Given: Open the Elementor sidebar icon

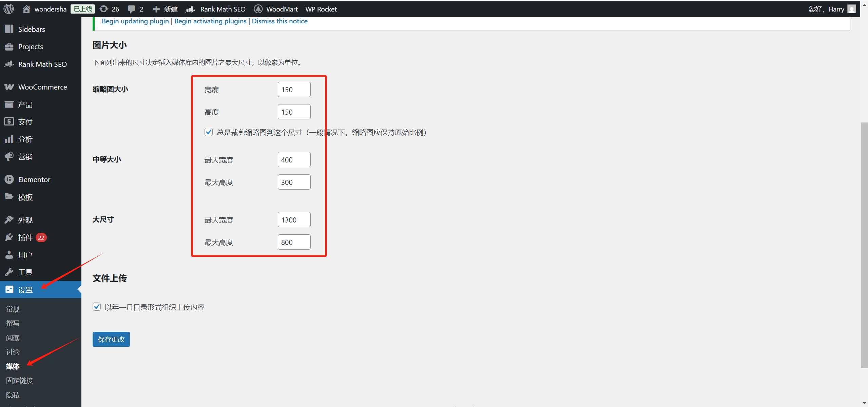Looking at the screenshot, I should (9, 179).
